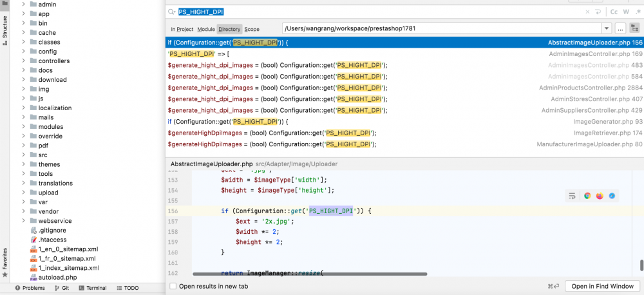Toggle recursive directory search icon

click(x=634, y=28)
